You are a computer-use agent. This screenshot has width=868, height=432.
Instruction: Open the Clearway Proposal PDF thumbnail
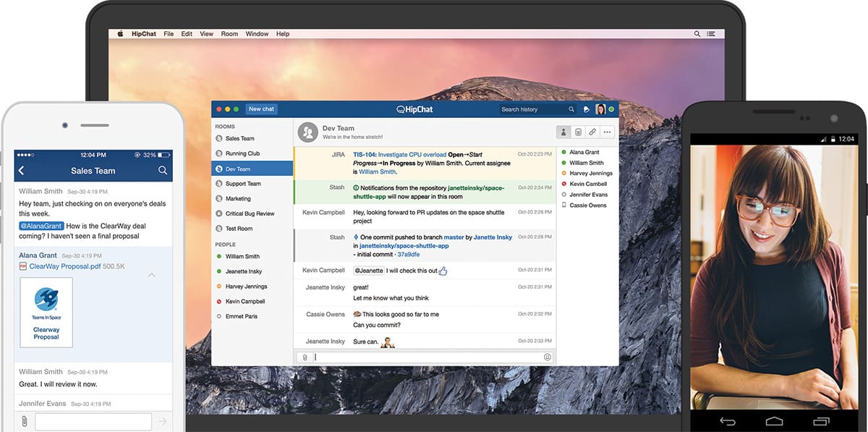pyautogui.click(x=46, y=313)
